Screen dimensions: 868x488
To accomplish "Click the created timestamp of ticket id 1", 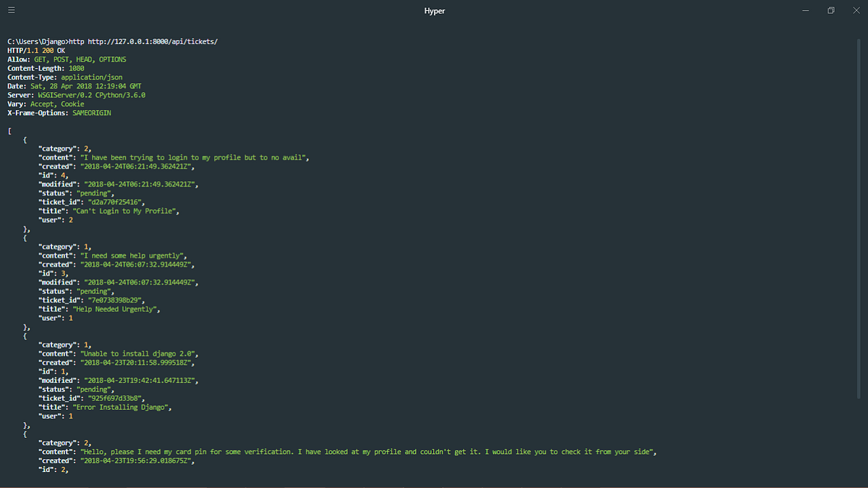I will coord(137,362).
